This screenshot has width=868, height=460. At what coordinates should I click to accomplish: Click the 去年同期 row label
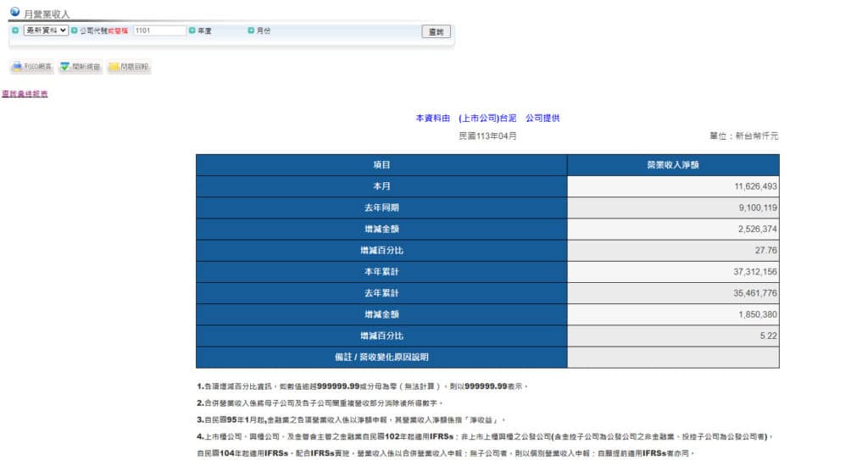tap(381, 208)
